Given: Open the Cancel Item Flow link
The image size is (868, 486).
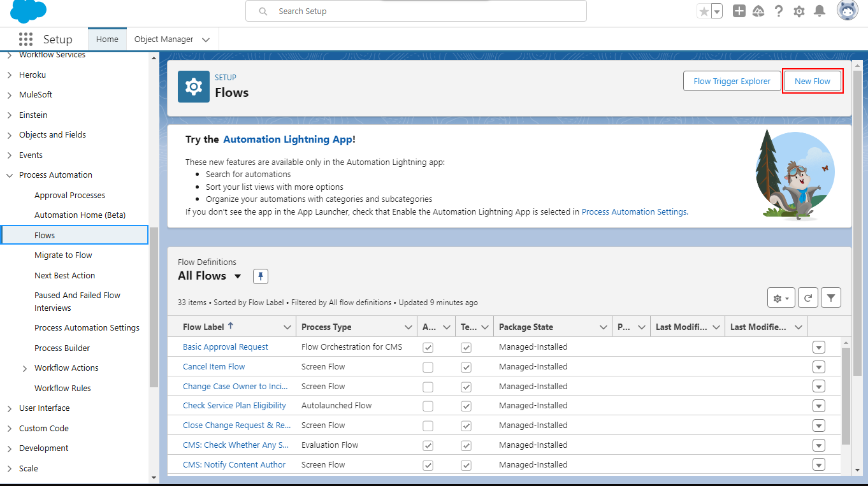Looking at the screenshot, I should point(214,367).
